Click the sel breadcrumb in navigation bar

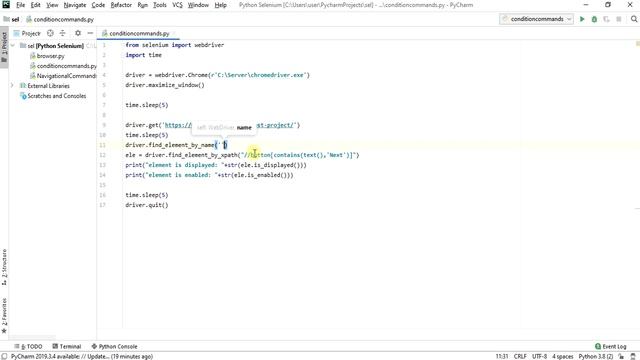coord(11,19)
